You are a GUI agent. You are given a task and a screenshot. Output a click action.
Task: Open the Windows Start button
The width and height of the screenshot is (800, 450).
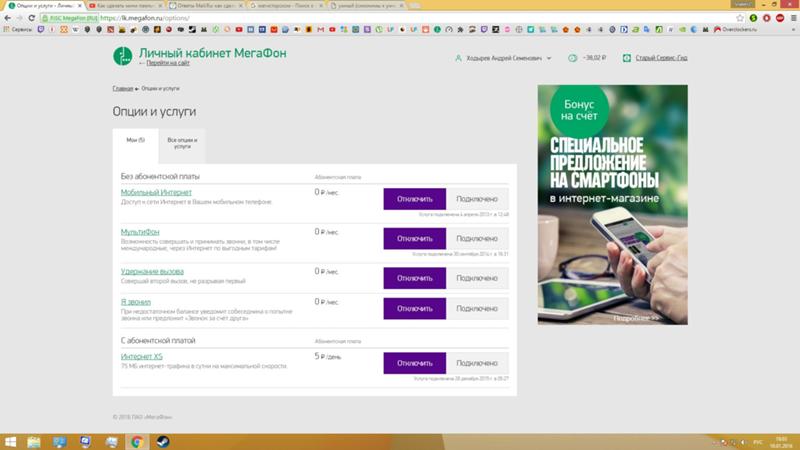point(10,442)
